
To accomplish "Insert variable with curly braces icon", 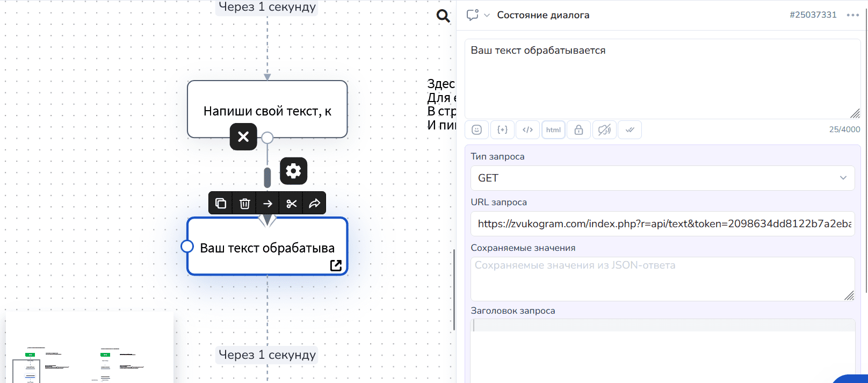I will [502, 130].
